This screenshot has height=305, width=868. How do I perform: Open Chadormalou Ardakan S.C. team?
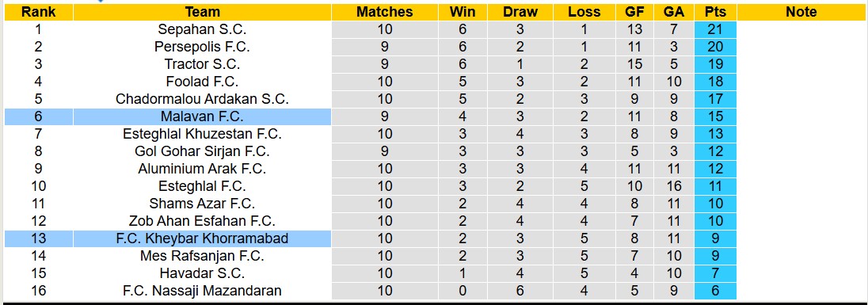[202, 99]
